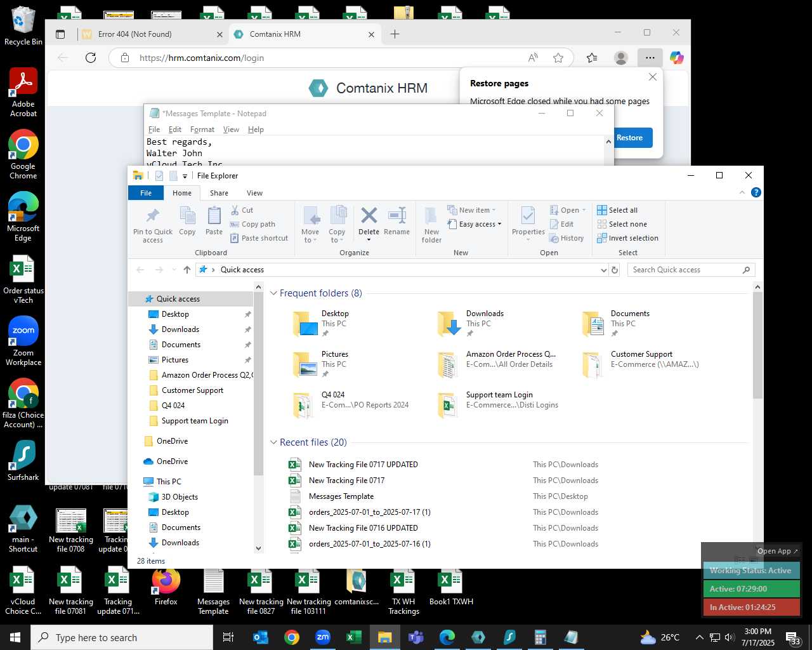Viewport: 812px width, 650px height.
Task: Open Notepad Edit menu
Action: click(175, 129)
